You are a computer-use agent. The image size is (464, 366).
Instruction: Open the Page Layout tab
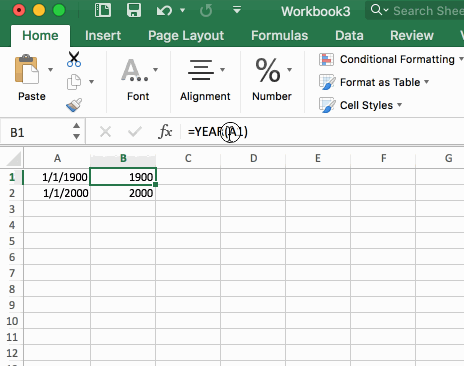186,35
